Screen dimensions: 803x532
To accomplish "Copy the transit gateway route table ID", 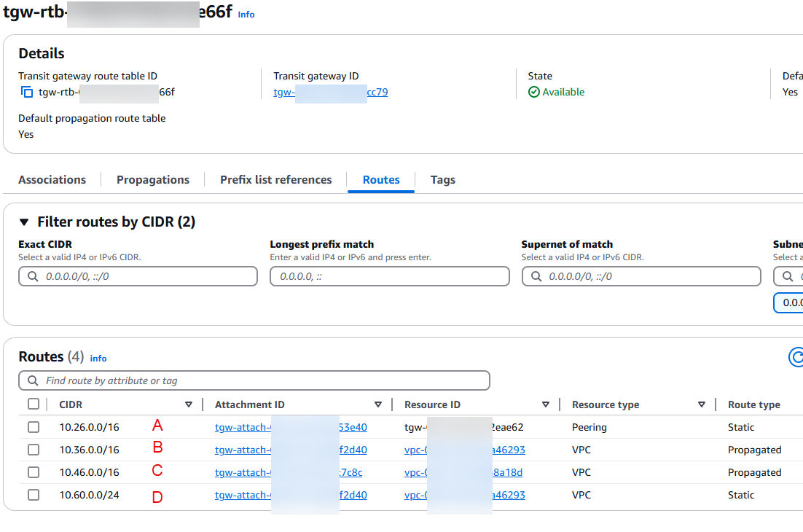I will [x=25, y=92].
